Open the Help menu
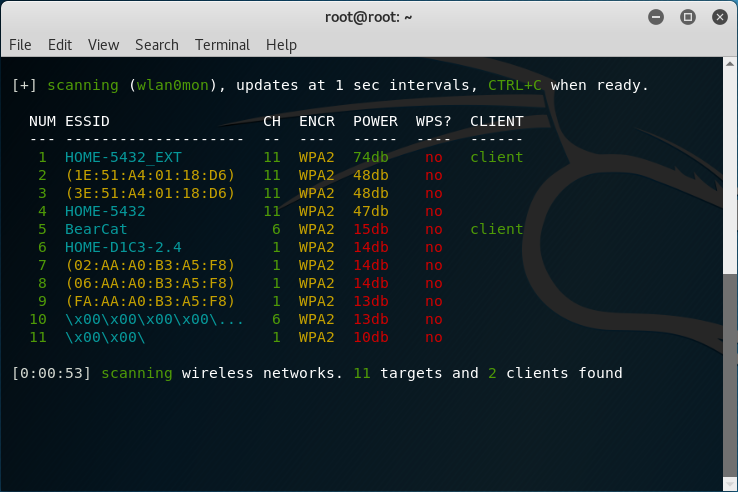 pyautogui.click(x=281, y=45)
